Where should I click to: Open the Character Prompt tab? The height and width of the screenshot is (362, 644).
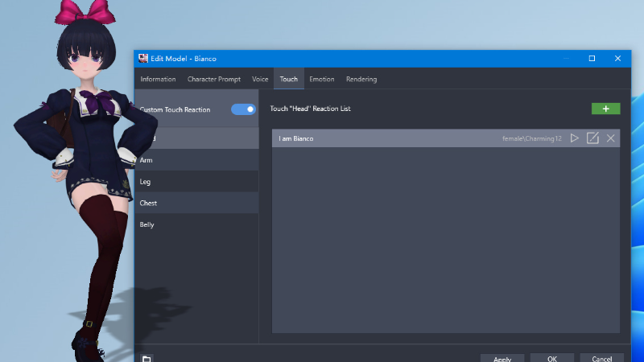214,80
